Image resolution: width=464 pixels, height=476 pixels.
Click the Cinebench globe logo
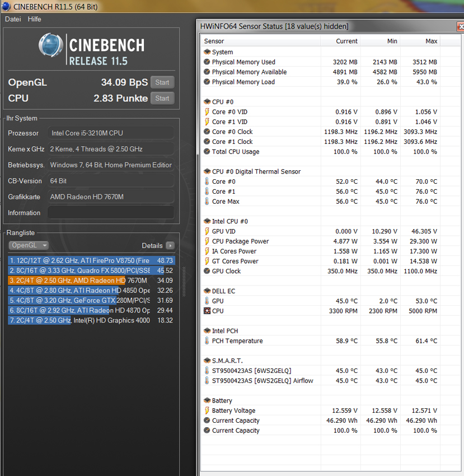pos(51,45)
